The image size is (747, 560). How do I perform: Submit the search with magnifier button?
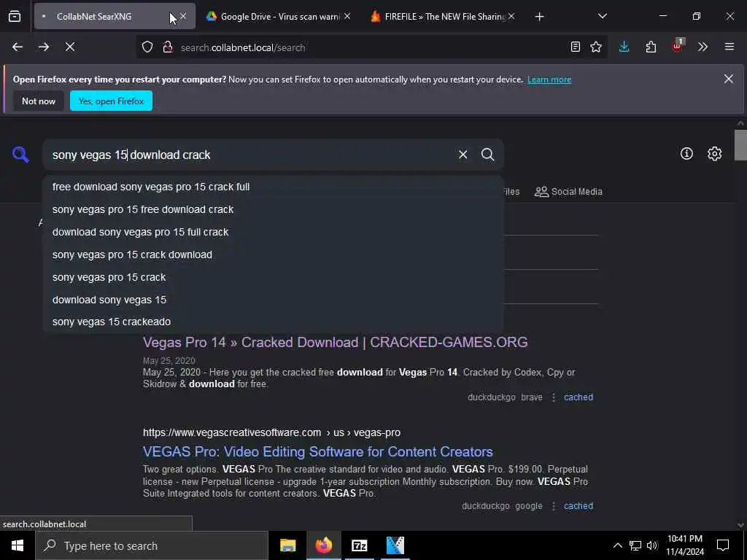click(487, 155)
